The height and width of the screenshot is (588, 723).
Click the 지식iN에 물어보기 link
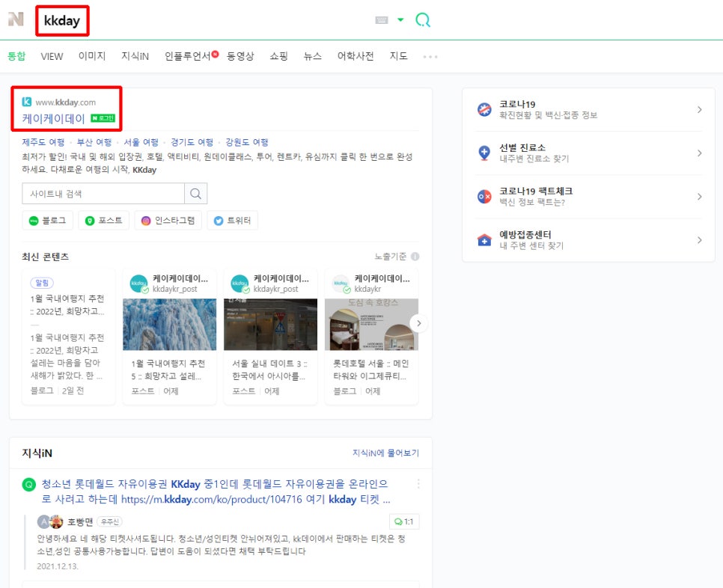[x=385, y=453]
